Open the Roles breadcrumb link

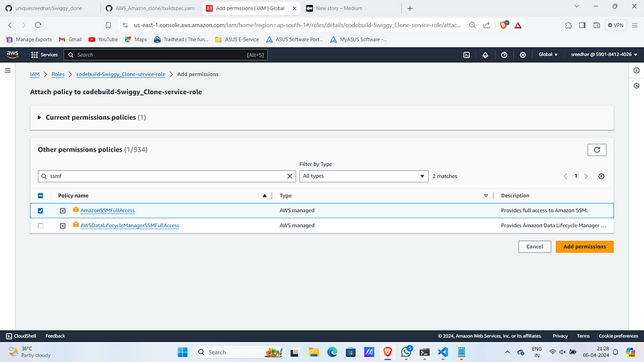pos(58,75)
